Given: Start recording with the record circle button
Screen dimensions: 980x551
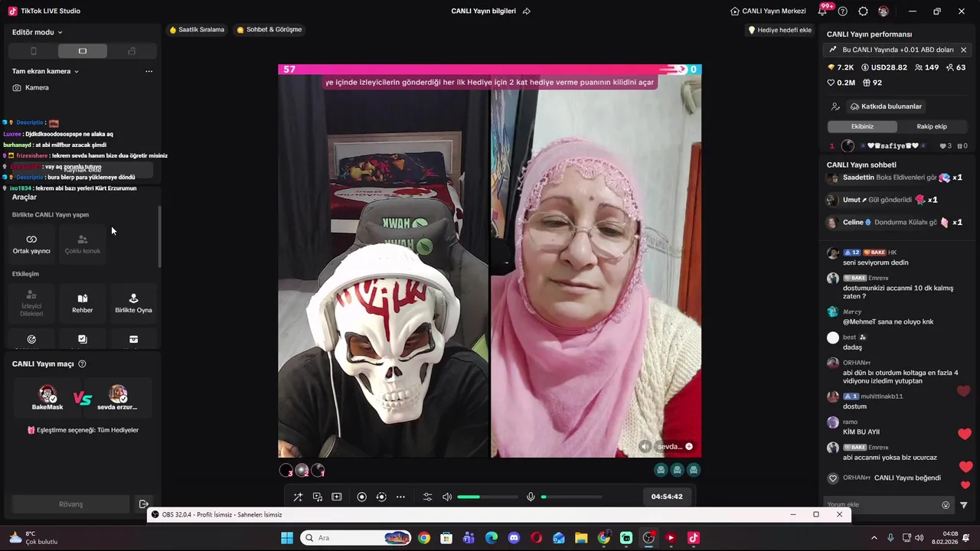Looking at the screenshot, I should click(362, 497).
